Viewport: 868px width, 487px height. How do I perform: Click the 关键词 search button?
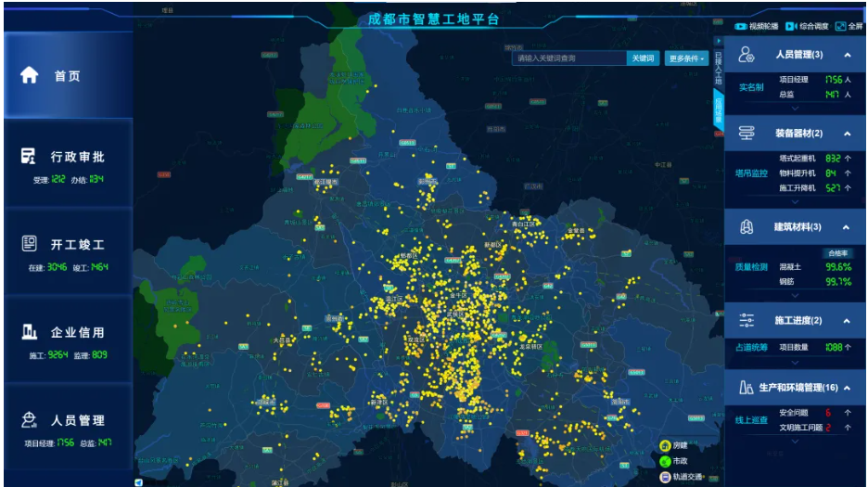pos(643,58)
